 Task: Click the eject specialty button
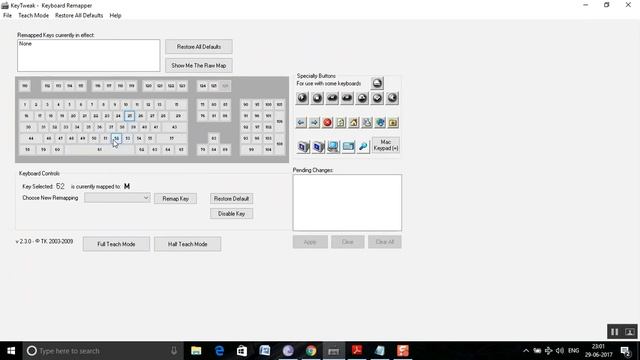pyautogui.click(x=377, y=83)
